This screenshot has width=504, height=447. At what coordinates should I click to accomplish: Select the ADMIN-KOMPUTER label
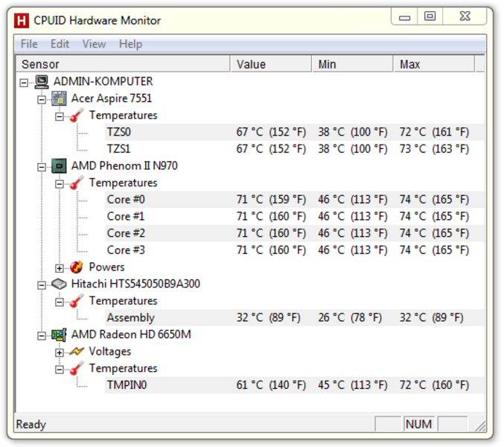(x=103, y=81)
